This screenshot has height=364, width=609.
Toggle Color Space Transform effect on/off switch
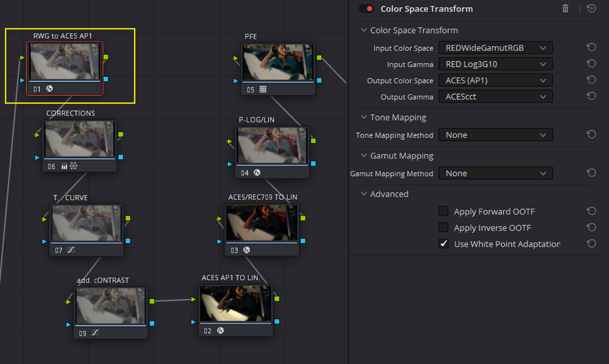(x=366, y=9)
